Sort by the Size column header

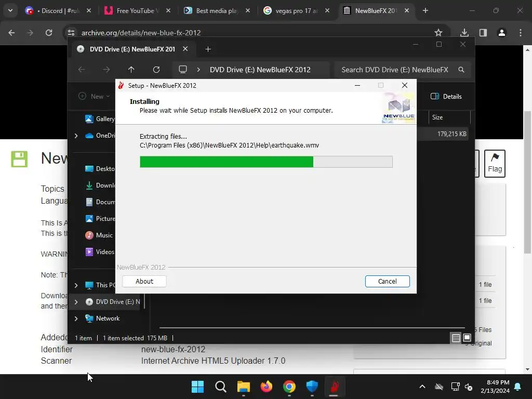(x=449, y=117)
